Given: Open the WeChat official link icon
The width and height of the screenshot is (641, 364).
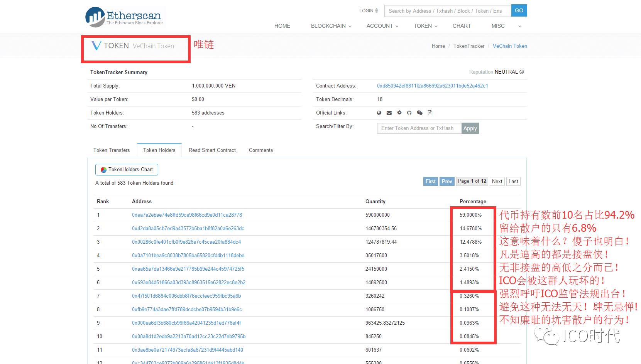Looking at the screenshot, I should (x=419, y=113).
